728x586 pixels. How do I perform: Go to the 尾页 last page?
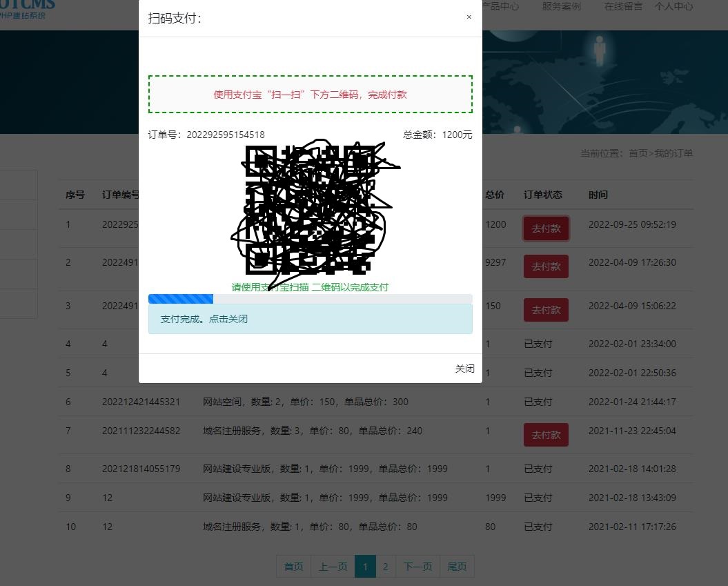click(x=457, y=567)
